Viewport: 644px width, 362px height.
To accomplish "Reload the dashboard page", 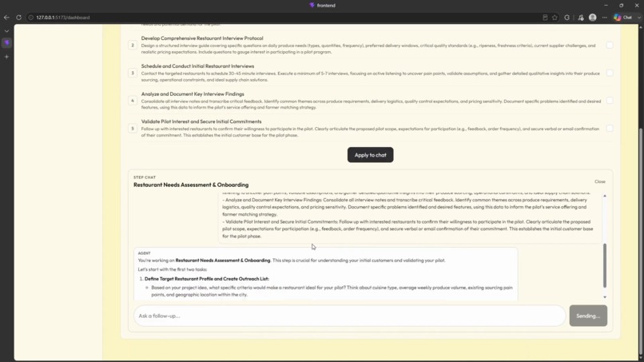I will [x=18, y=18].
